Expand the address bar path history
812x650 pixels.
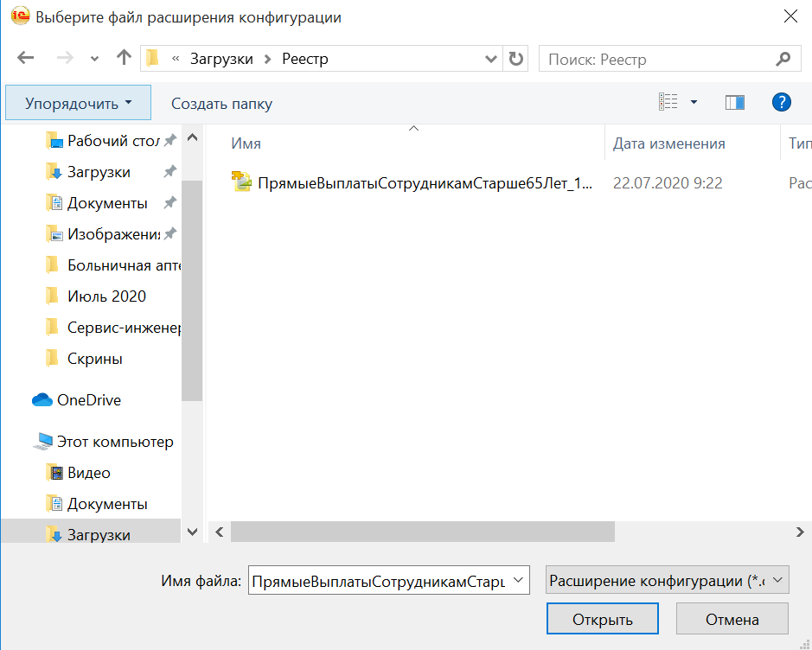pos(489,59)
